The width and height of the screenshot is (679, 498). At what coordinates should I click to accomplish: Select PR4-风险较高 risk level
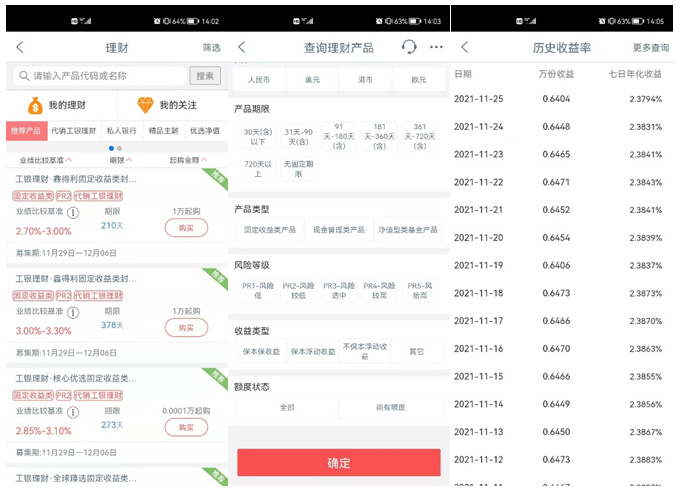coord(379,290)
